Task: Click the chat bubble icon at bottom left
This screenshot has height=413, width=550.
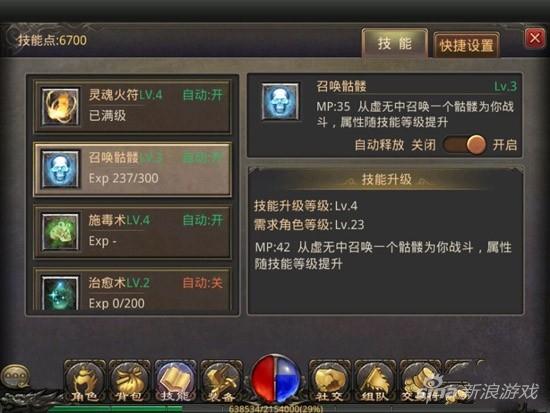Action: 15,377
